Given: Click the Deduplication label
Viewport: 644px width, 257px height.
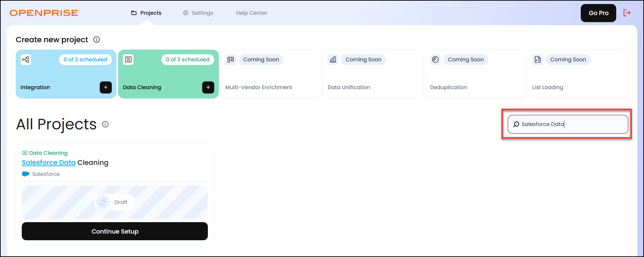Looking at the screenshot, I should click(449, 87).
